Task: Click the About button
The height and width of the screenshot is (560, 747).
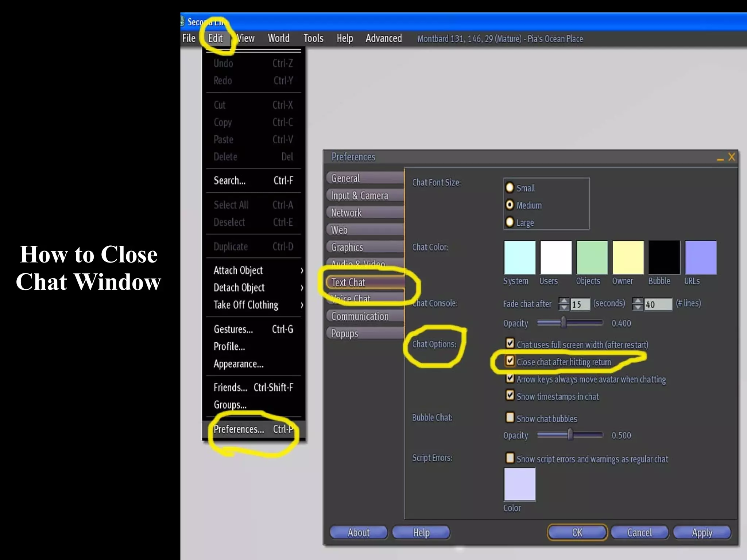Action: [x=359, y=533]
